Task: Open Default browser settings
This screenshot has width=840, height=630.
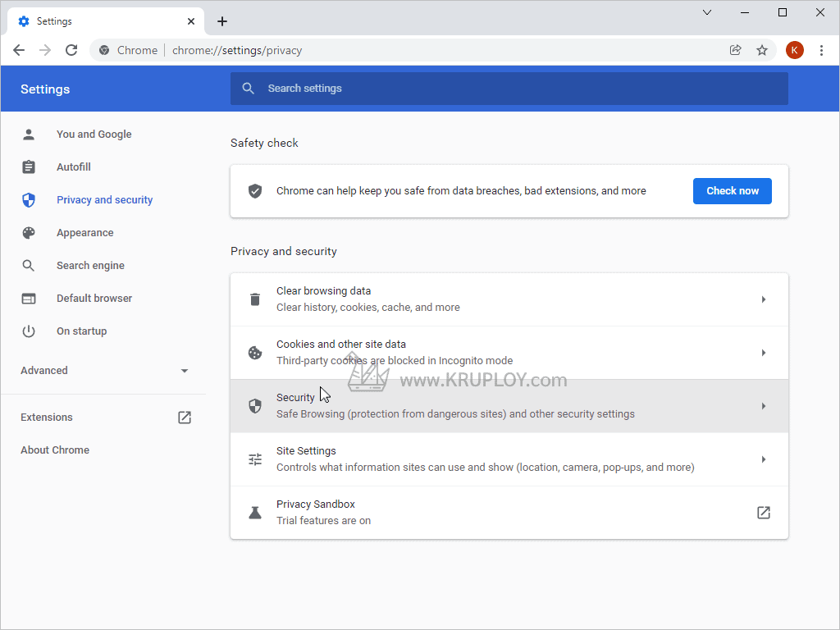Action: 94,299
